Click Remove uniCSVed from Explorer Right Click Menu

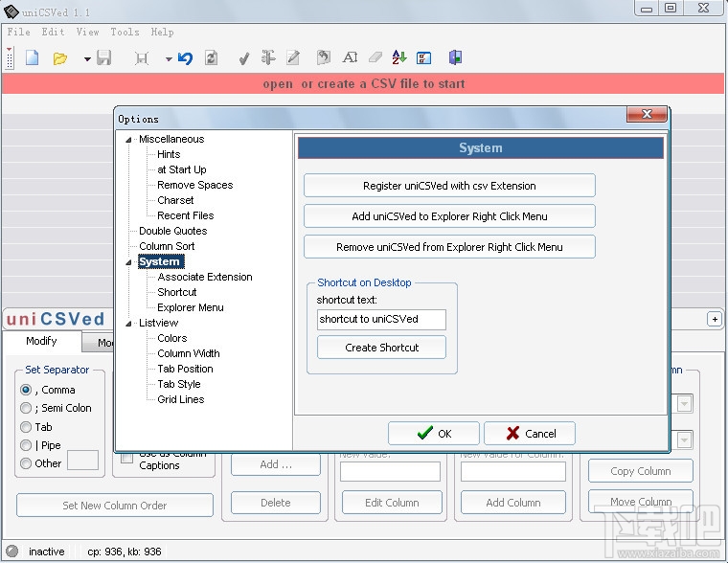[x=449, y=247]
